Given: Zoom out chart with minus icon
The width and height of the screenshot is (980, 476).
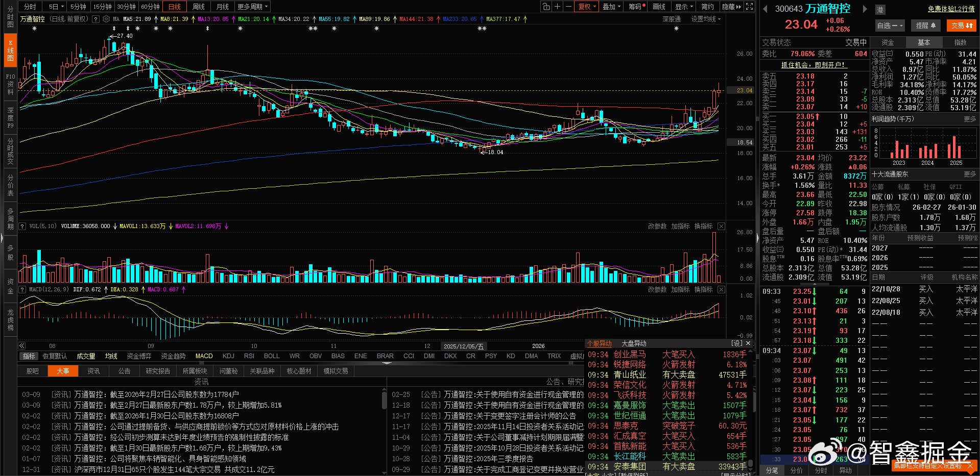Looking at the screenshot, I should [x=569, y=7].
